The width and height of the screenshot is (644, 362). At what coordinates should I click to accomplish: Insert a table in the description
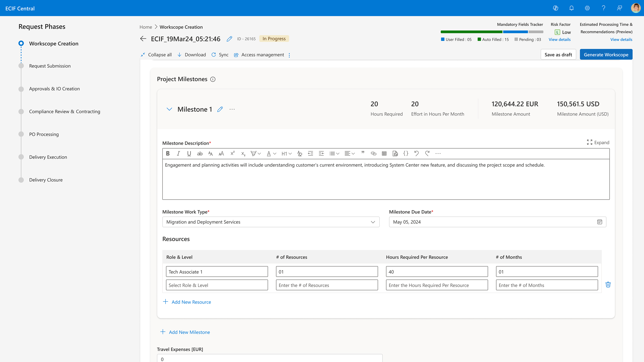pos(384,153)
